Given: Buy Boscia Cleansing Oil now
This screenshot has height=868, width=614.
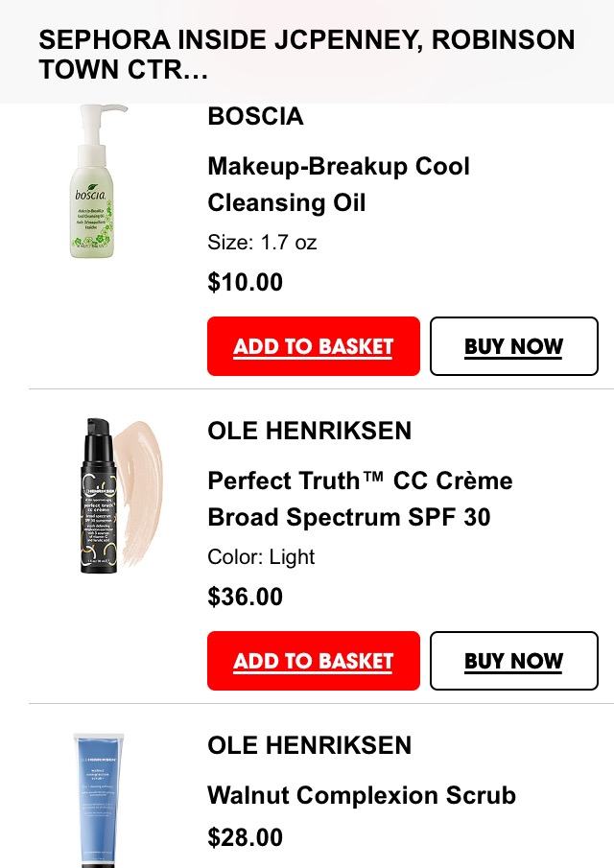Looking at the screenshot, I should tap(514, 346).
